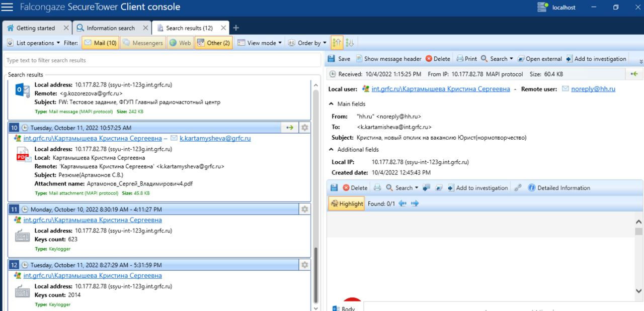
Task: Add to investigation from the top toolbar
Action: [596, 59]
